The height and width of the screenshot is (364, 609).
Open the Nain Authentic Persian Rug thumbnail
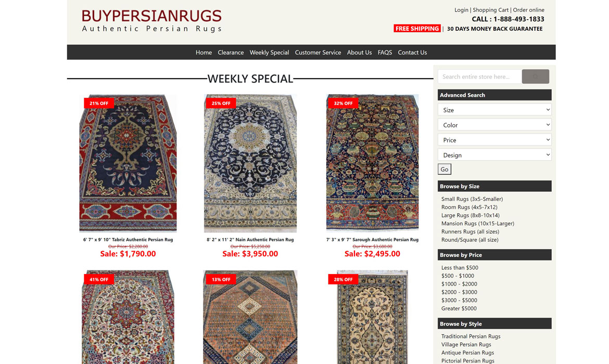click(250, 163)
